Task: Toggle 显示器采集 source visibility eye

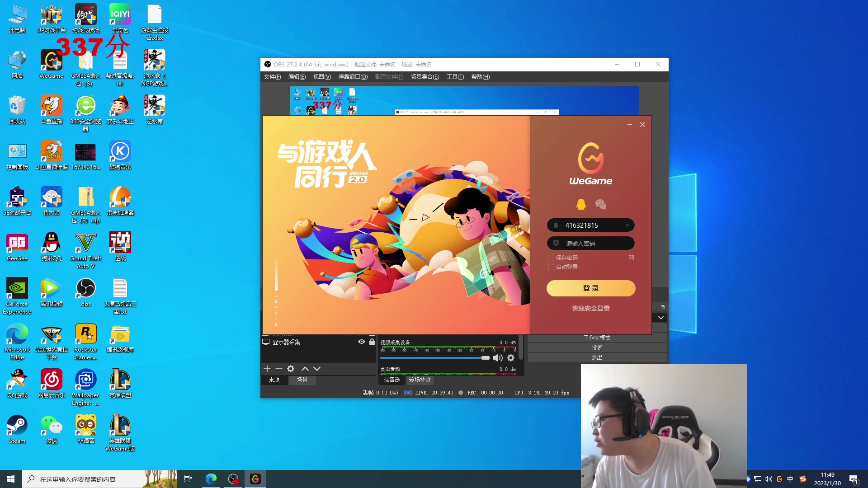Action: pos(362,342)
